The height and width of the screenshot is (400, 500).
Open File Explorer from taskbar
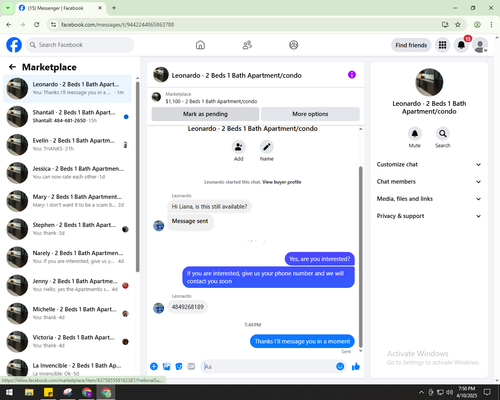(29, 392)
